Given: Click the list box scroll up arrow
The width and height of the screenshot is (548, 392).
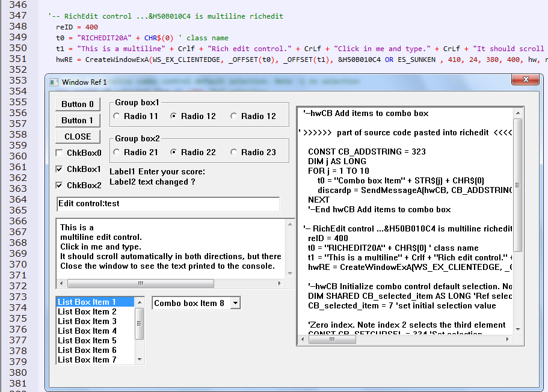Looking at the screenshot, I should pos(140,302).
